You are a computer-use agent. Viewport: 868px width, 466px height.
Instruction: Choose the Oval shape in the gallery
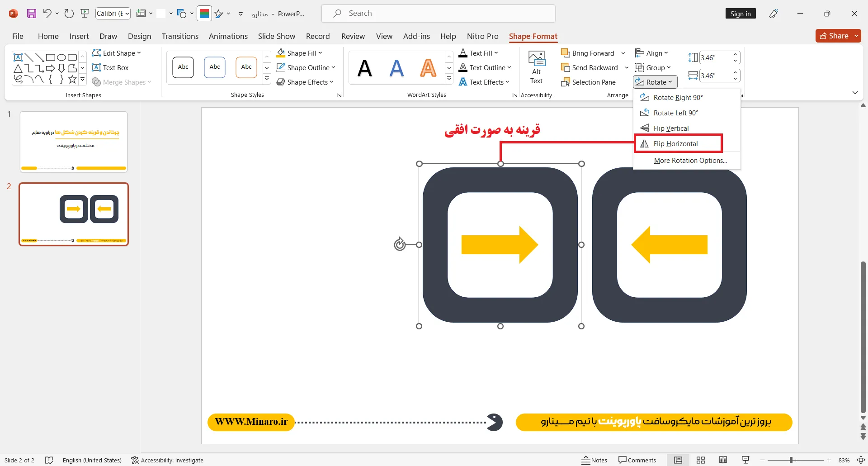[61, 57]
